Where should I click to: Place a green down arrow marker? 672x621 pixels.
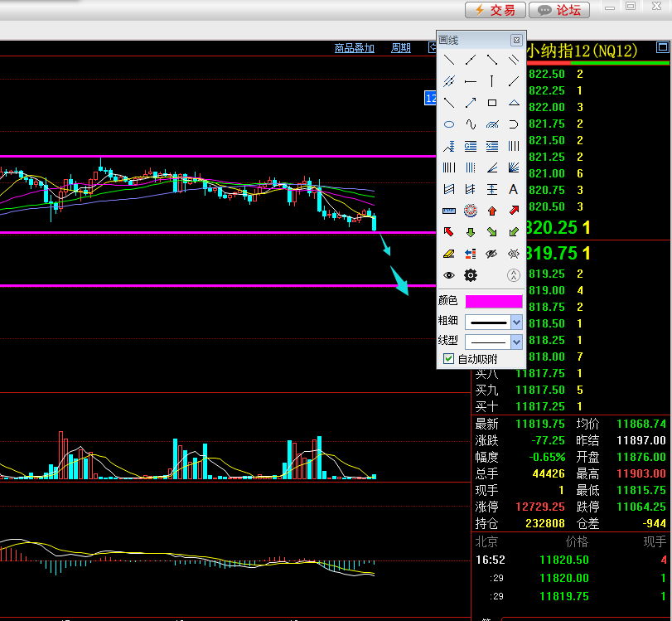coord(471,232)
